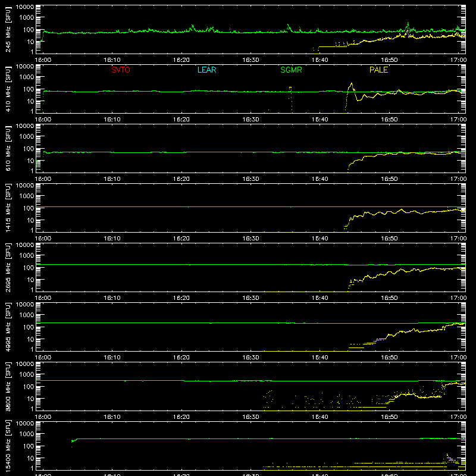This screenshot has height=476, width=476.
Task: Click the 10000 y-axis label of 245 MHz plot
Action: (x=25, y=7)
